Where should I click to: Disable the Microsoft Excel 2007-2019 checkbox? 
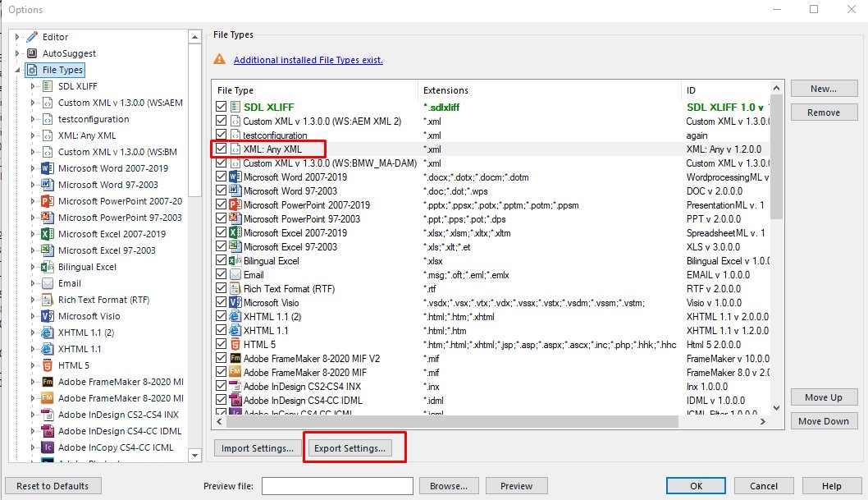coord(222,232)
